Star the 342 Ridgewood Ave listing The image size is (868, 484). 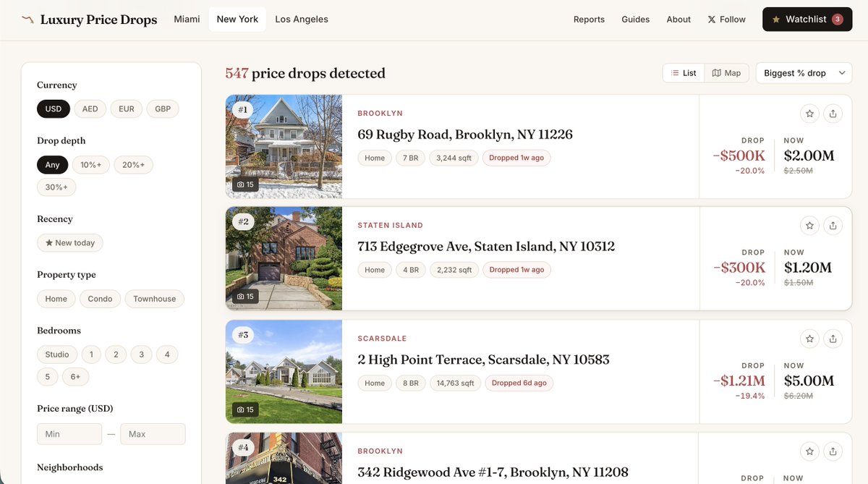pos(809,451)
